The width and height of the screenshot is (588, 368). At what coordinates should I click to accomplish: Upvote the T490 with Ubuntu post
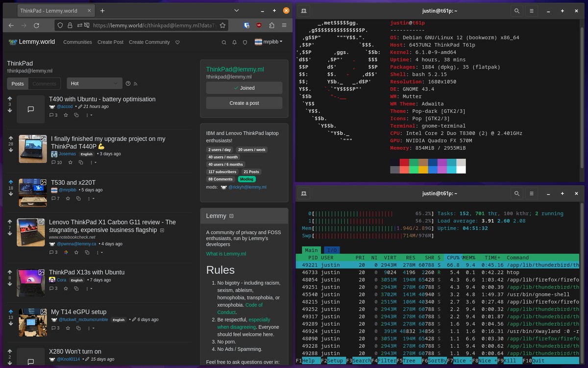[10, 98]
